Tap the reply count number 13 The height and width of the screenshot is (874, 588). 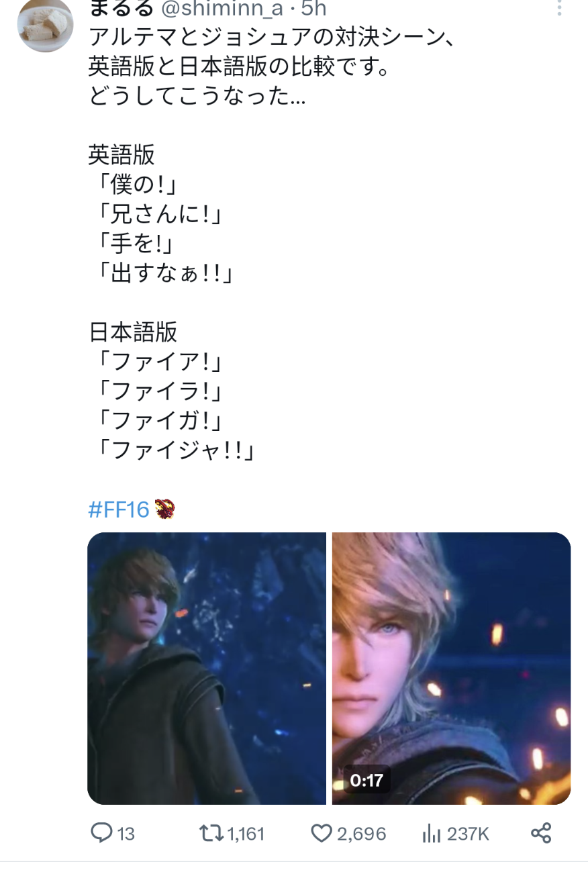click(126, 834)
